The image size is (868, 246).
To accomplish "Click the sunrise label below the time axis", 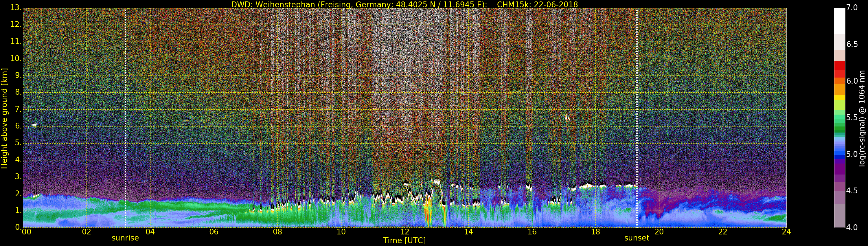I will coord(125,238).
